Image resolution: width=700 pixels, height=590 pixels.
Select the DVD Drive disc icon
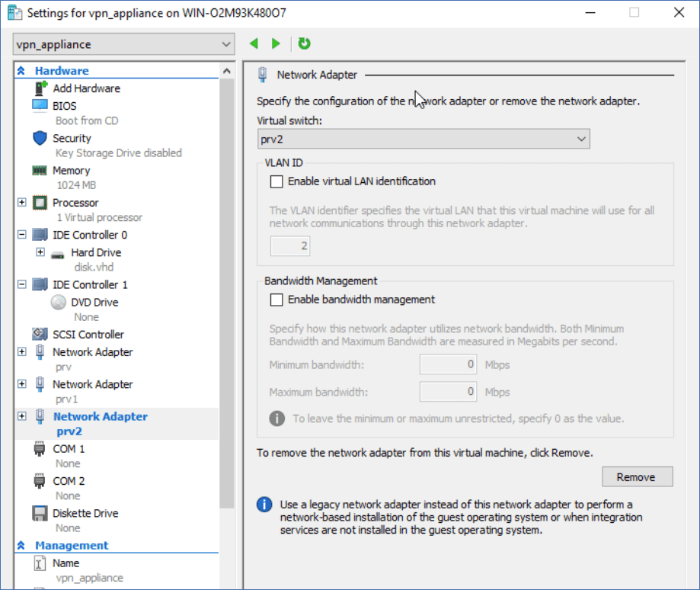click(x=59, y=303)
